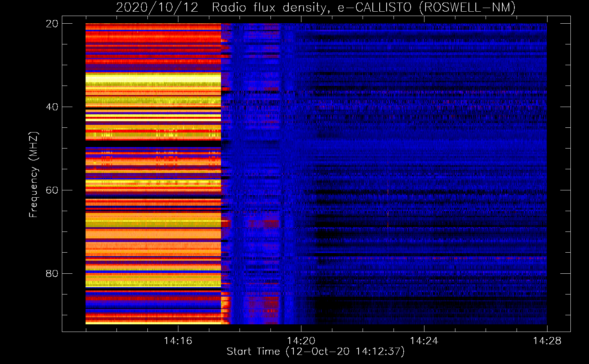This screenshot has height=364, width=589.
Task: Click the 40 MHz frequency tick label
Action: 52,107
